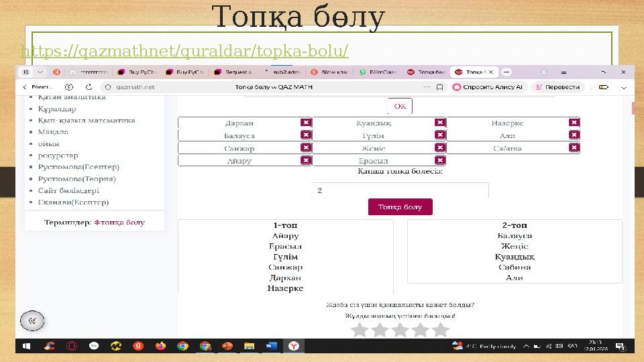This screenshot has width=644, height=362.
Task: Remove Айару from the name list
Action: 306,160
